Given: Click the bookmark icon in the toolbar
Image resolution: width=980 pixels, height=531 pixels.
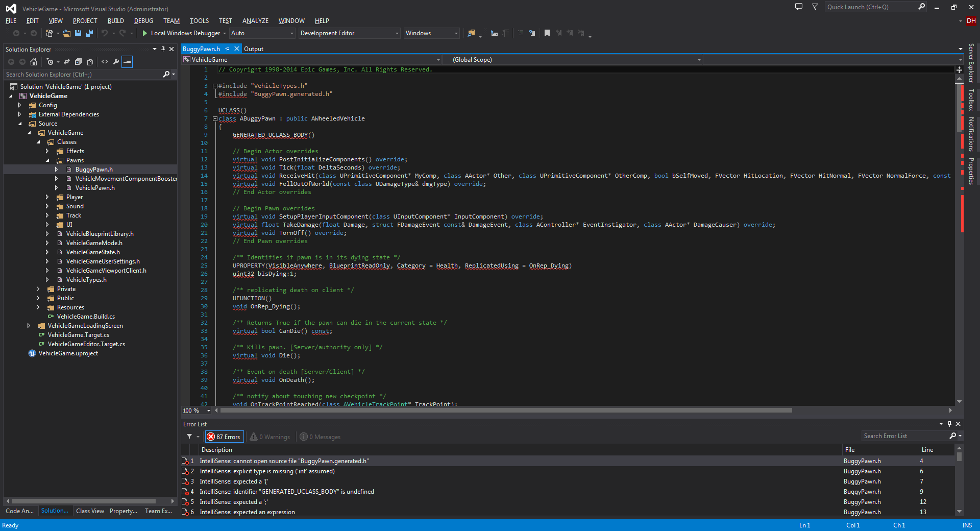Looking at the screenshot, I should tap(547, 33).
